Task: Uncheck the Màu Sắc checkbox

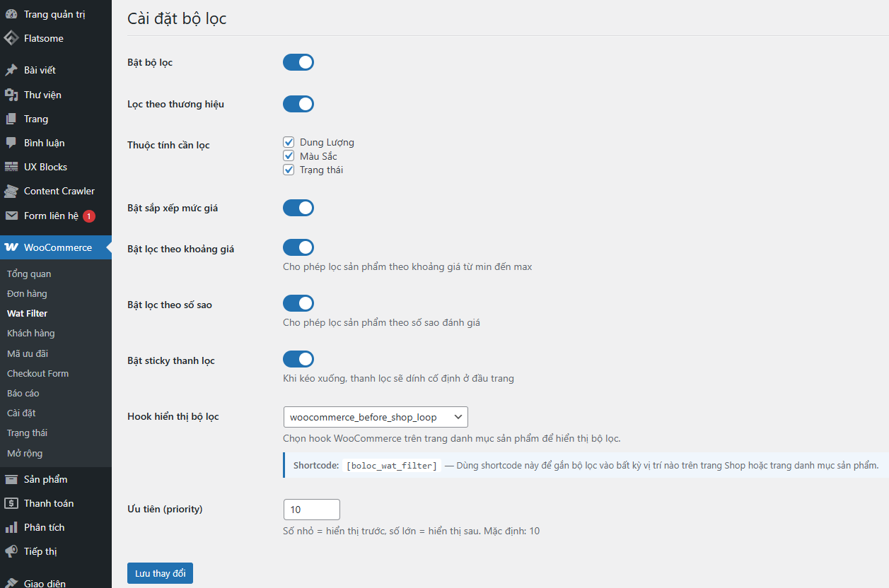Action: pos(289,155)
